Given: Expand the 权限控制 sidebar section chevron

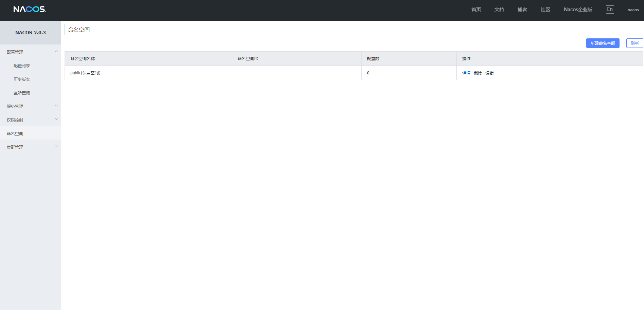Looking at the screenshot, I should [56, 120].
